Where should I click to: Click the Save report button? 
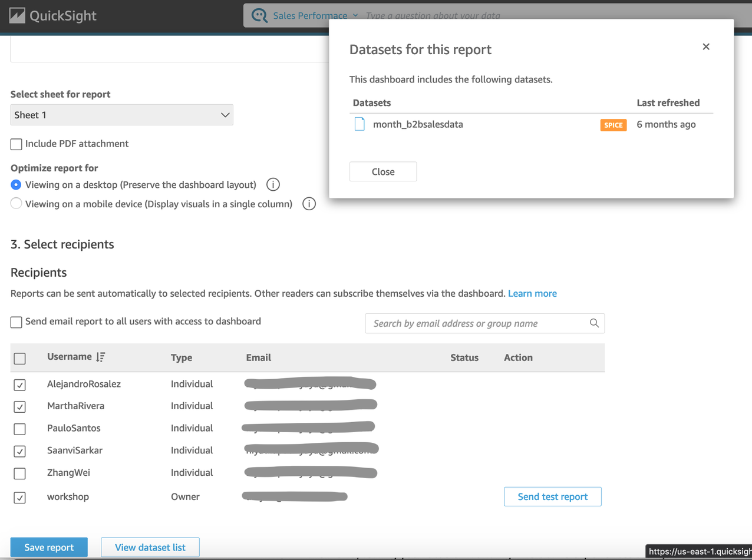click(x=49, y=547)
